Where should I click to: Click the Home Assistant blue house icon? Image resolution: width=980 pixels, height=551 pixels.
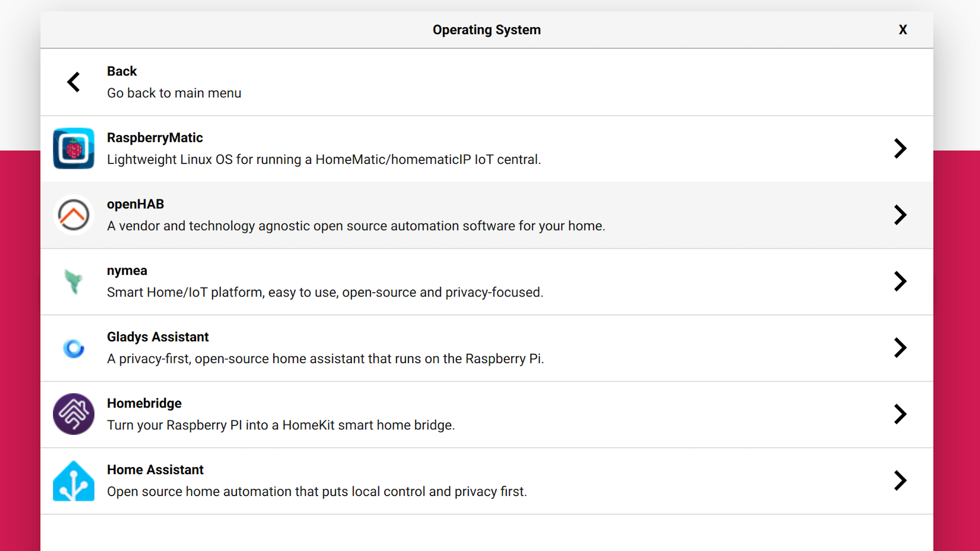73,481
